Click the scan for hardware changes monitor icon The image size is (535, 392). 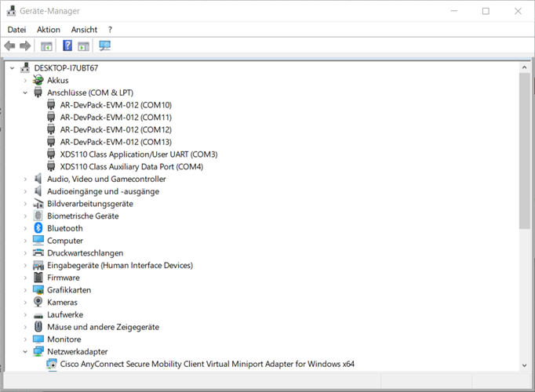pos(105,45)
